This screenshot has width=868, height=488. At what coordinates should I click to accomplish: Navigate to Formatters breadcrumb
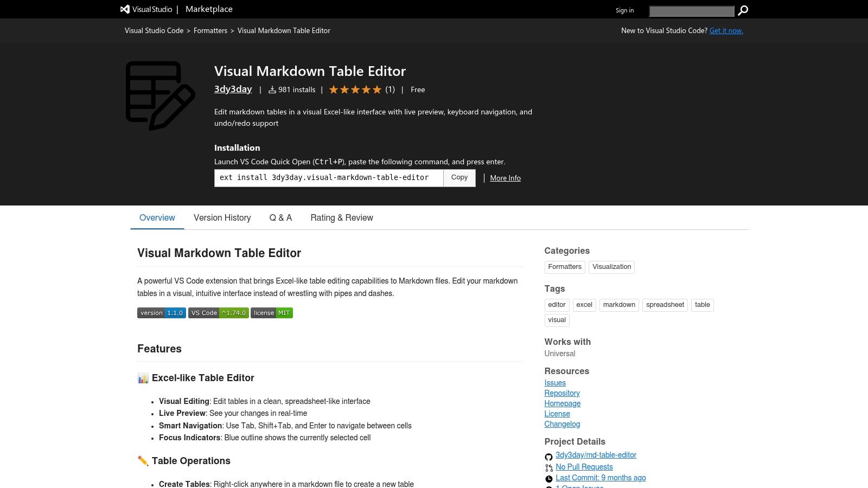point(210,30)
